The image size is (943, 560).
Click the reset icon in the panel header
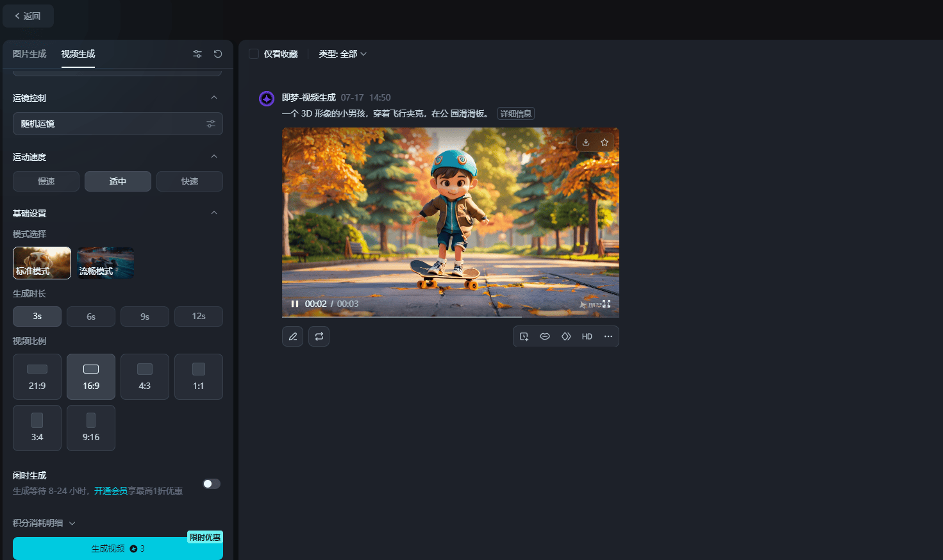point(218,54)
